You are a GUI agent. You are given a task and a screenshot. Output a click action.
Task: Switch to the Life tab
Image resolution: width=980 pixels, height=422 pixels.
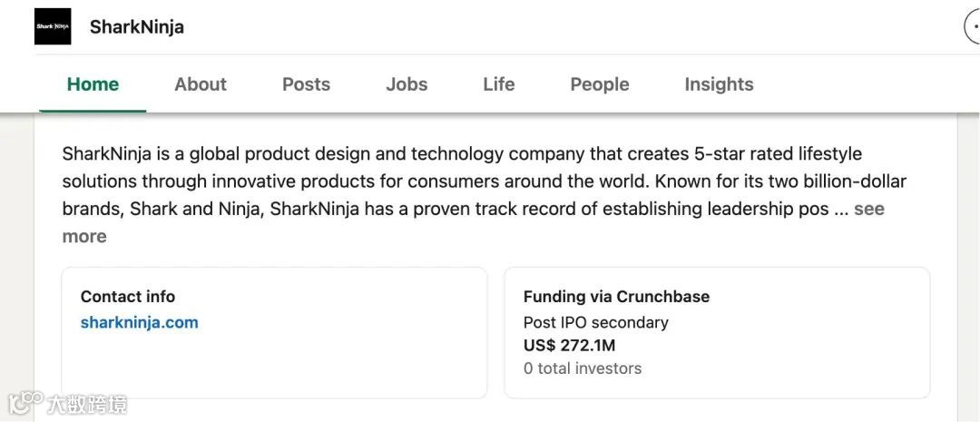[499, 84]
